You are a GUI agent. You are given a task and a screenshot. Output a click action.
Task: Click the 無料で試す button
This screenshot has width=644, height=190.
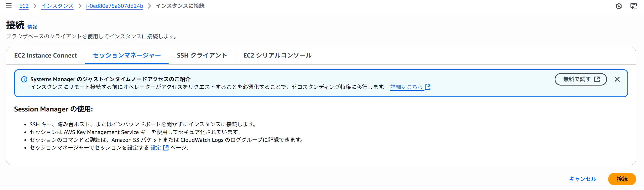tap(581, 79)
